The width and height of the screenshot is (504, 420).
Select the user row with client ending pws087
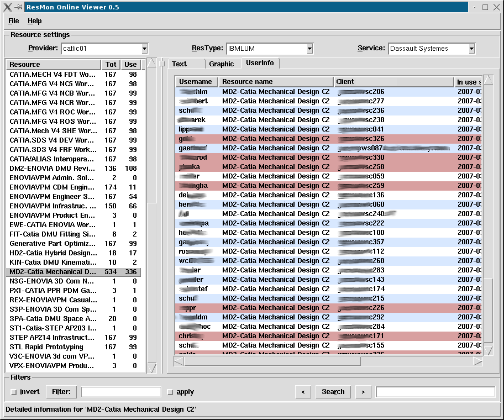click(328, 148)
